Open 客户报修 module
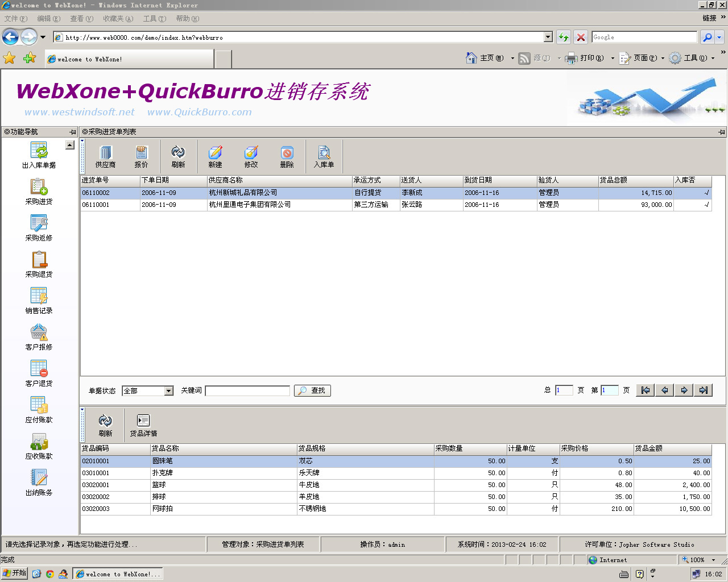 [x=39, y=337]
